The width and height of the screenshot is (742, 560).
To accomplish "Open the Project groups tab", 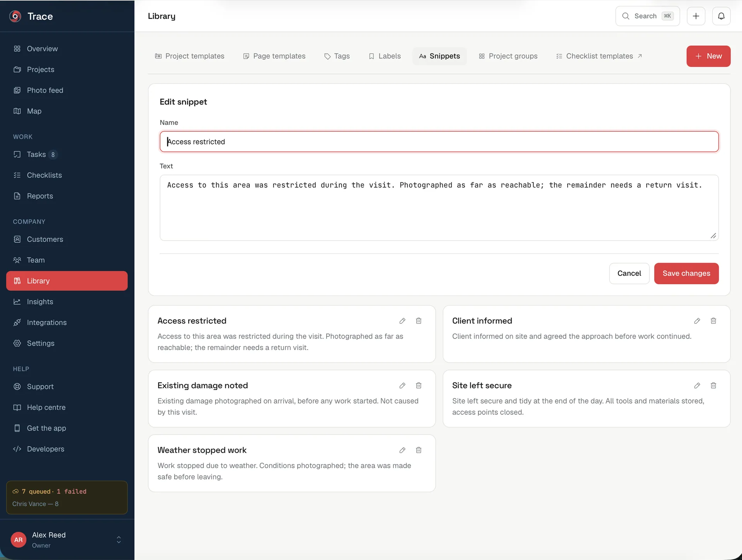I will coord(508,56).
